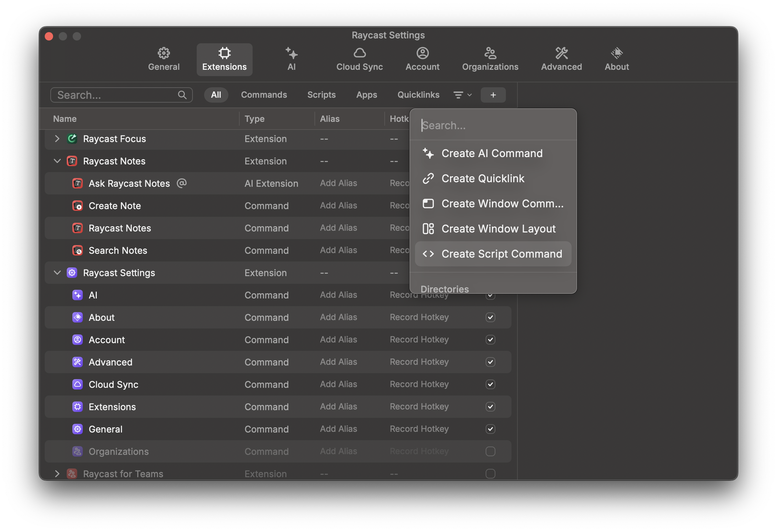
Task: Click Record Hotkey for Advanced command
Action: coord(419,362)
